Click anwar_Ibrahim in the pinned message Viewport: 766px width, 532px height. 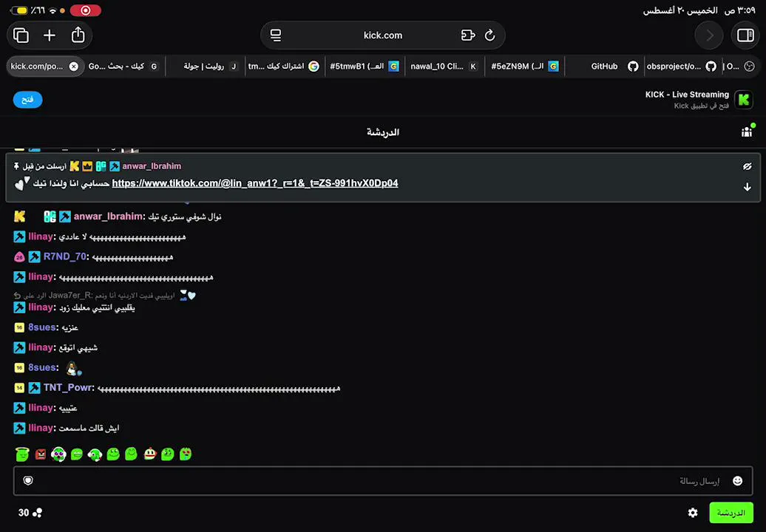pos(152,166)
